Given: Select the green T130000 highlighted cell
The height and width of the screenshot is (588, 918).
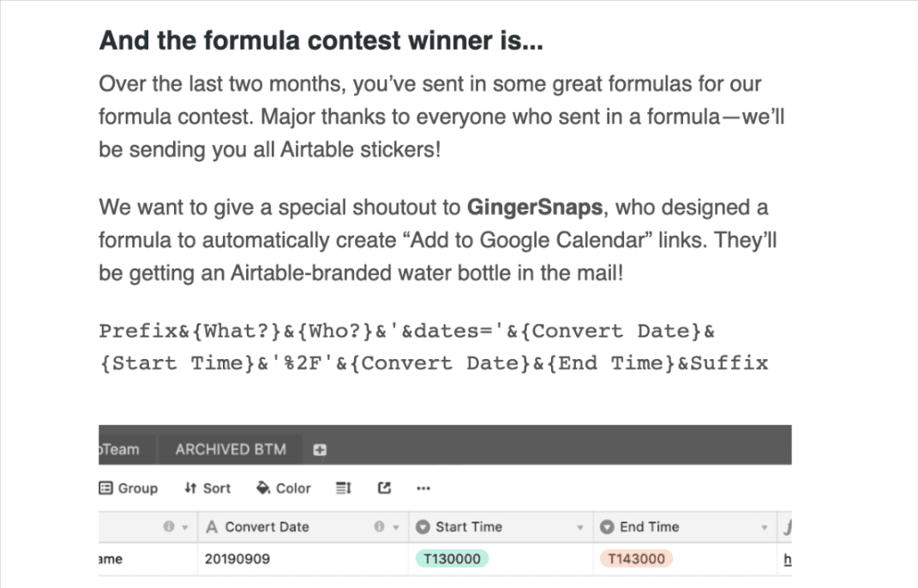Looking at the screenshot, I should pyautogui.click(x=451, y=559).
